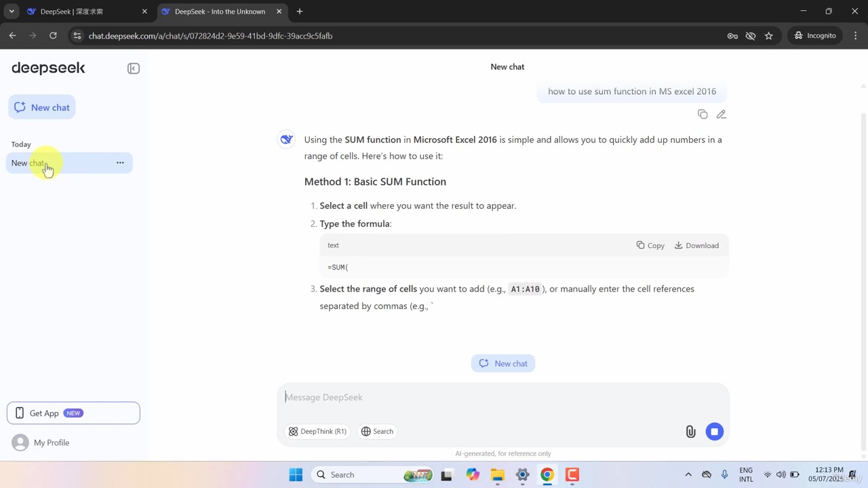Click the taskbar Search box

(372, 474)
